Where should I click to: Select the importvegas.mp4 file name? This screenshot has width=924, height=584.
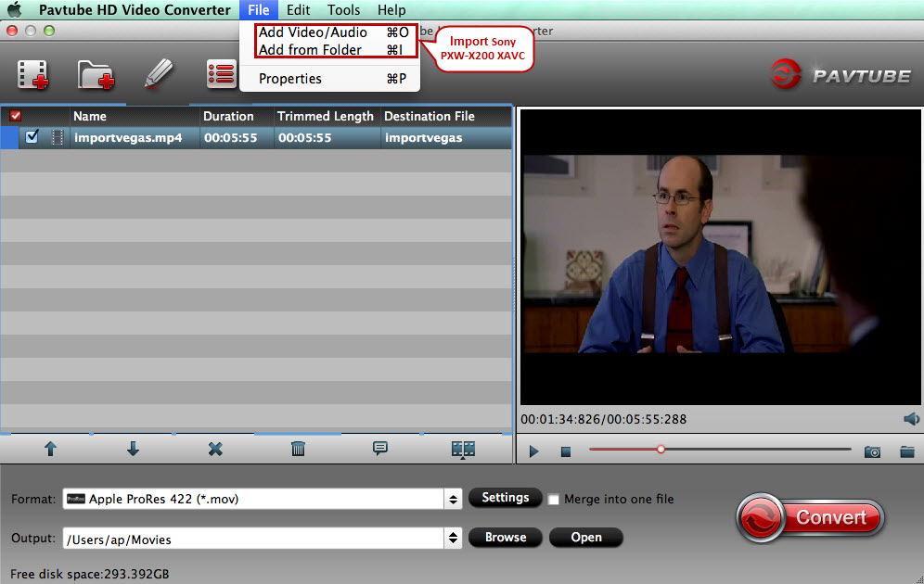(128, 138)
